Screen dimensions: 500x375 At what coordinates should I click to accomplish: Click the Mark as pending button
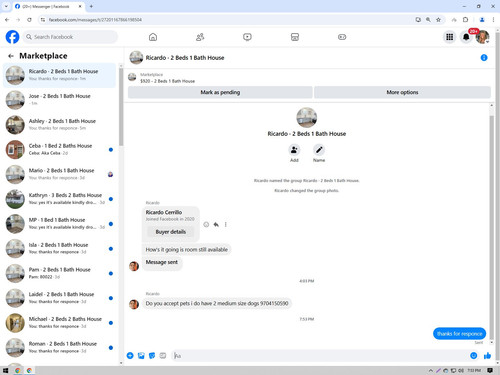(220, 92)
